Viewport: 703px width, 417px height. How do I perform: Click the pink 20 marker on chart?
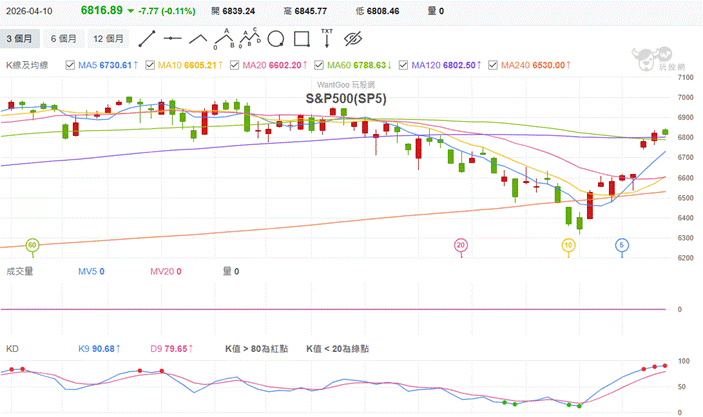(x=461, y=244)
